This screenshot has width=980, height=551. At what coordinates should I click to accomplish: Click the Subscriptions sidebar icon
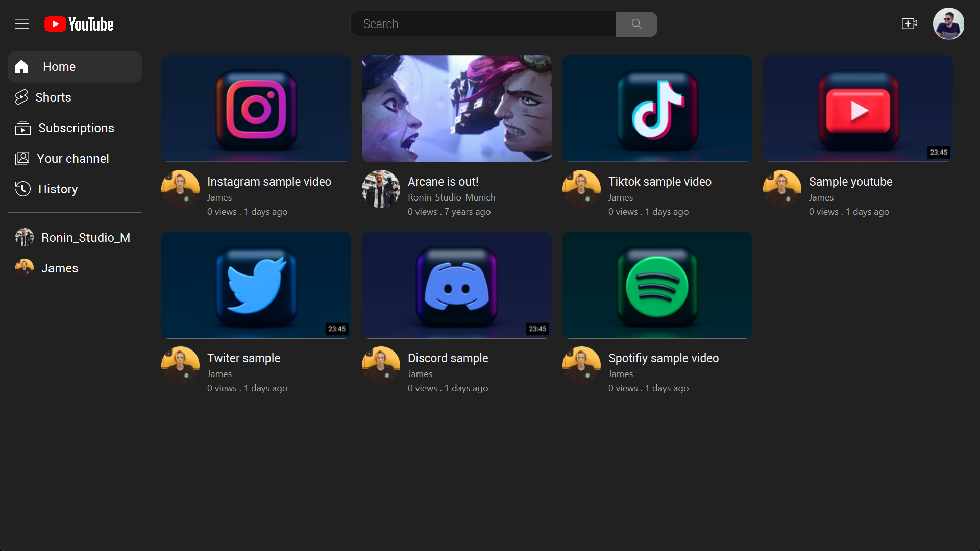coord(22,128)
